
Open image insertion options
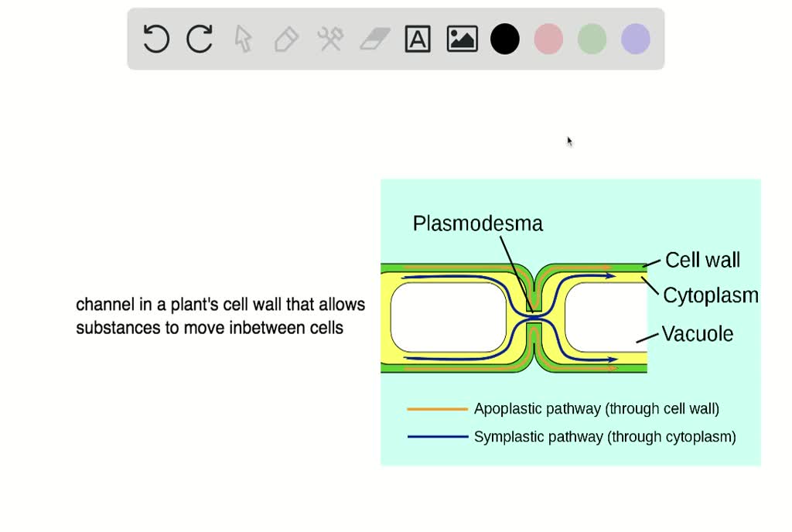461,39
